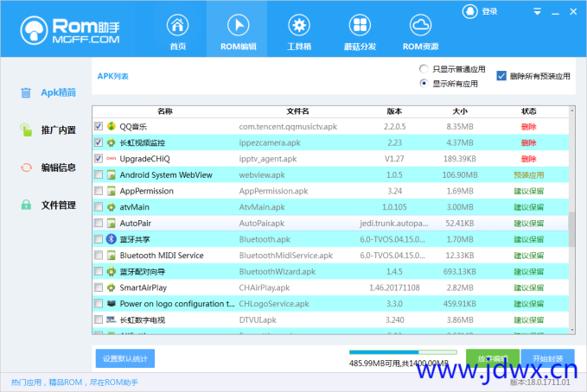This screenshot has height=392, width=587.
Task: Check the AppPermission checkbox
Action: coord(99,191)
